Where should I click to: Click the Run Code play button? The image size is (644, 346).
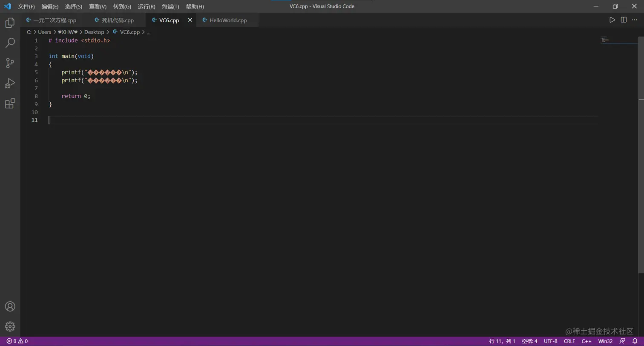(x=612, y=20)
